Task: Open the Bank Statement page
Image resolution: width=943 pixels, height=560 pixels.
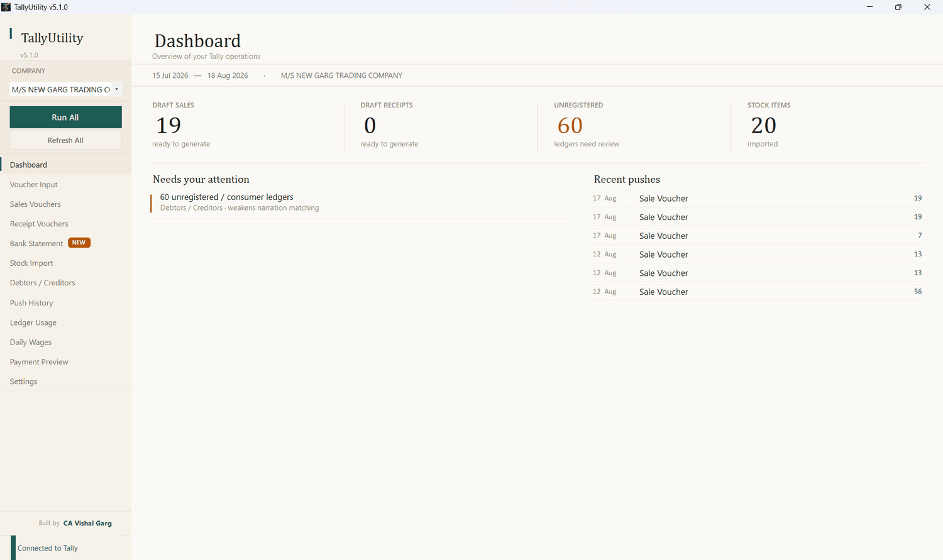Action: 65,243
